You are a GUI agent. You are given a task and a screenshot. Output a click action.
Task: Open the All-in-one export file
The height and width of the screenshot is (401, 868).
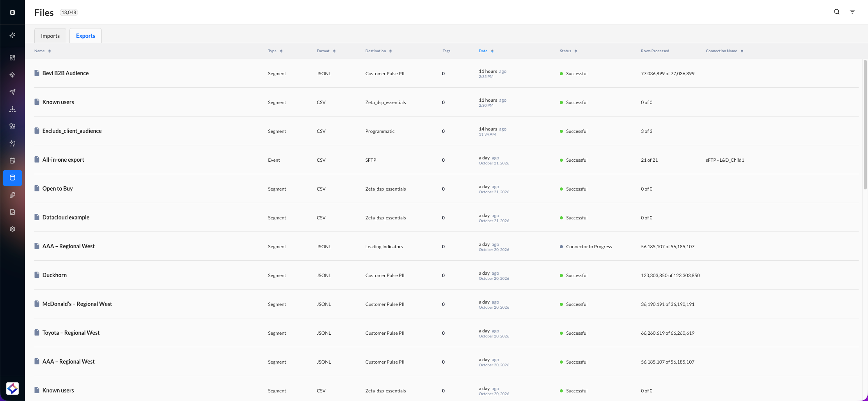[x=63, y=160]
